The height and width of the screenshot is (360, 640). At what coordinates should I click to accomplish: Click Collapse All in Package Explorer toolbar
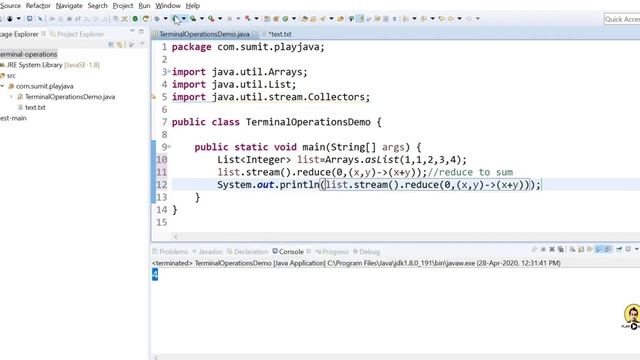coord(111,44)
